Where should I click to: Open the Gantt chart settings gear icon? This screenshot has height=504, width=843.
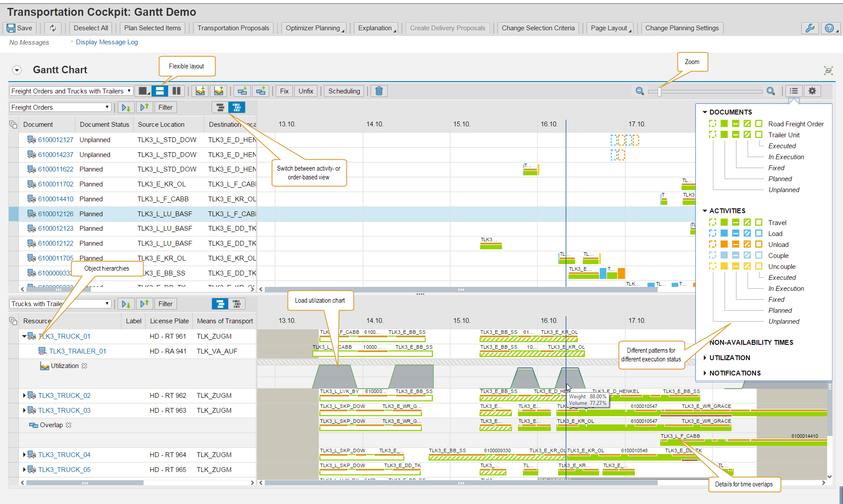pyautogui.click(x=812, y=91)
